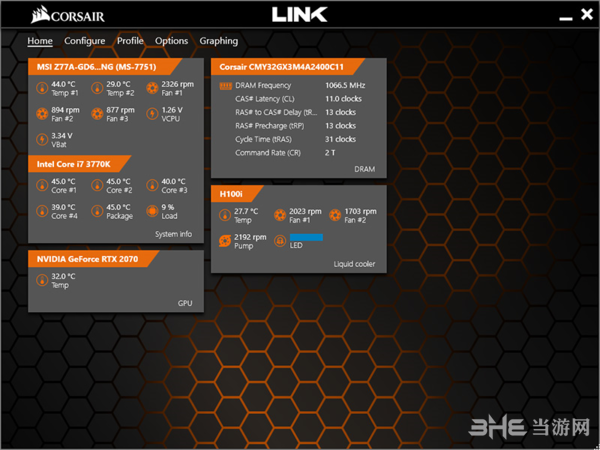Select the 877 rpm Fan #3 icon
The height and width of the screenshot is (450, 600).
click(x=97, y=114)
